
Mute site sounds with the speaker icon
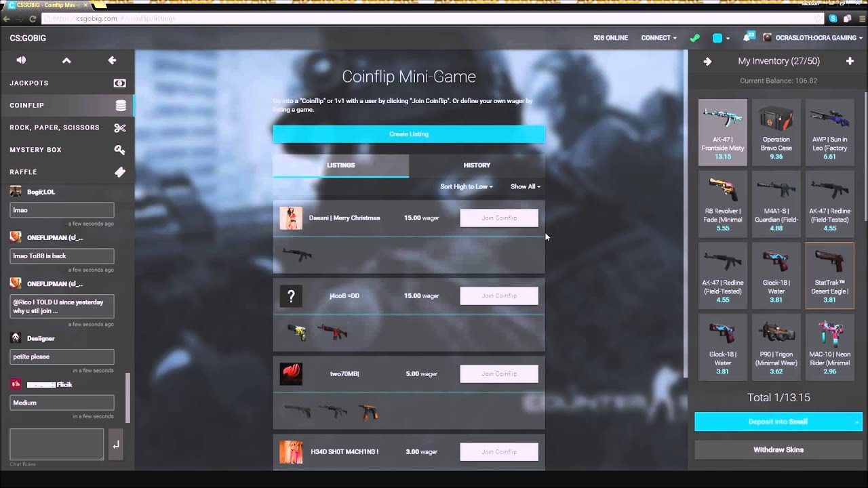click(21, 60)
